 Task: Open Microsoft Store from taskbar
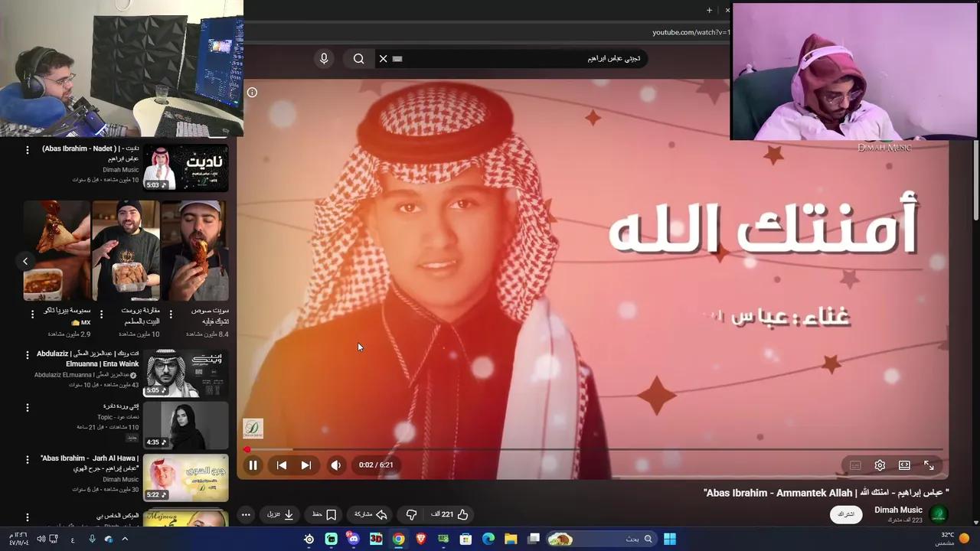(x=465, y=539)
